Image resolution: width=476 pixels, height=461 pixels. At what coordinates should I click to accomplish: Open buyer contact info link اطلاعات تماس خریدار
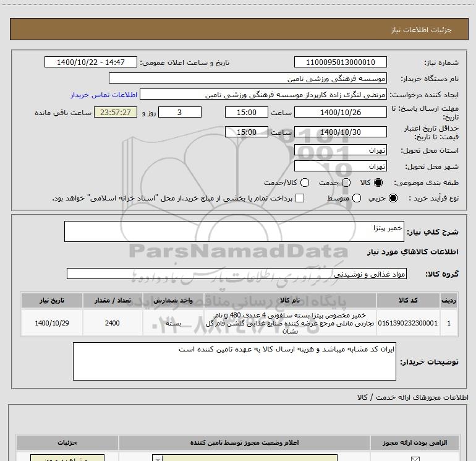pos(104,95)
